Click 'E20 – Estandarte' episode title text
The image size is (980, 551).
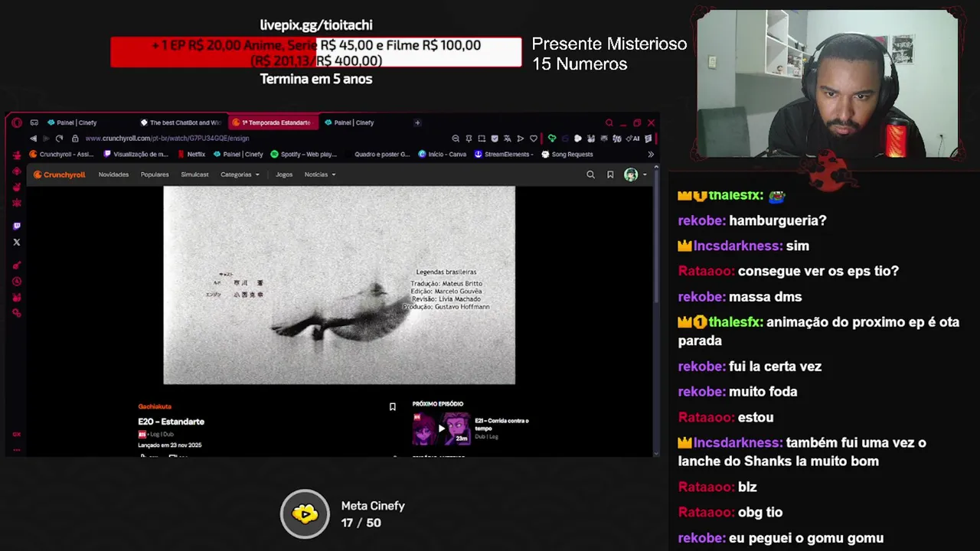coord(171,422)
